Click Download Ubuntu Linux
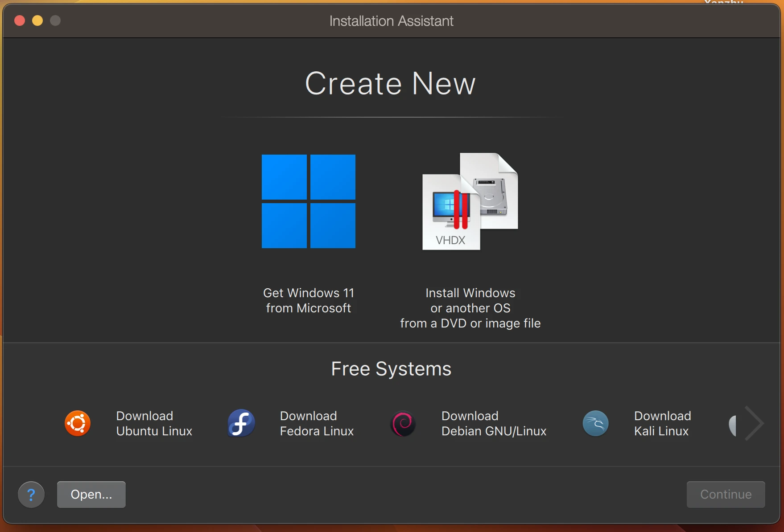Image resolution: width=784 pixels, height=532 pixels. click(x=154, y=423)
